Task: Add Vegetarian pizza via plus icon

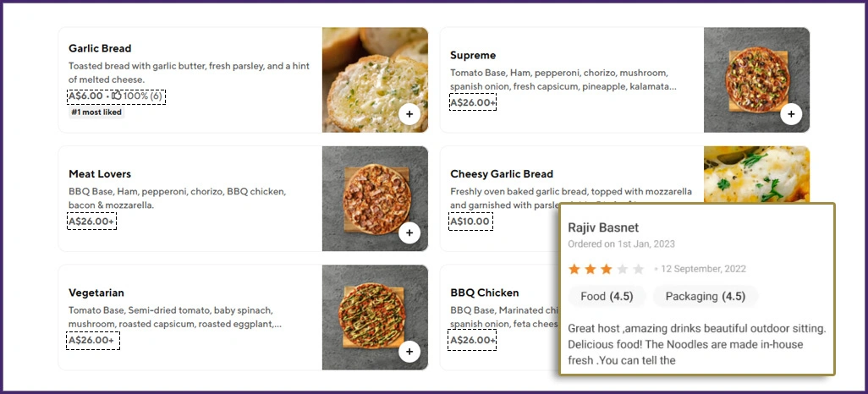Action: tap(409, 351)
